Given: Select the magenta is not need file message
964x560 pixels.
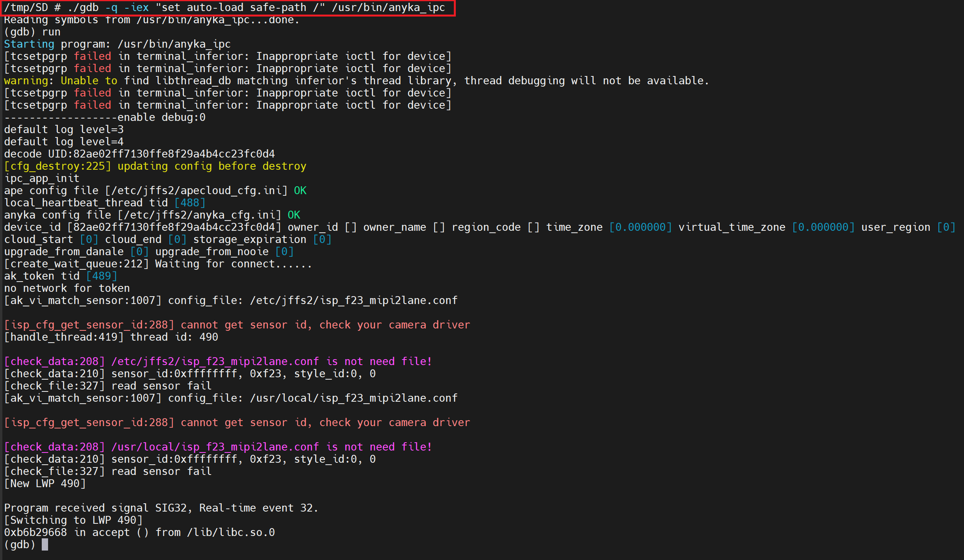Looking at the screenshot, I should pyautogui.click(x=379, y=361).
